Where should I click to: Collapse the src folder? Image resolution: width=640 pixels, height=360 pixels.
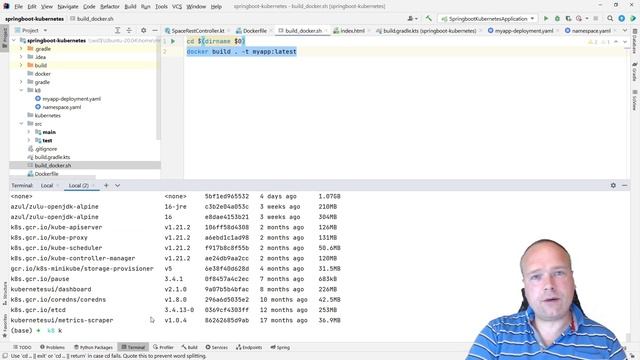pyautogui.click(x=21, y=124)
